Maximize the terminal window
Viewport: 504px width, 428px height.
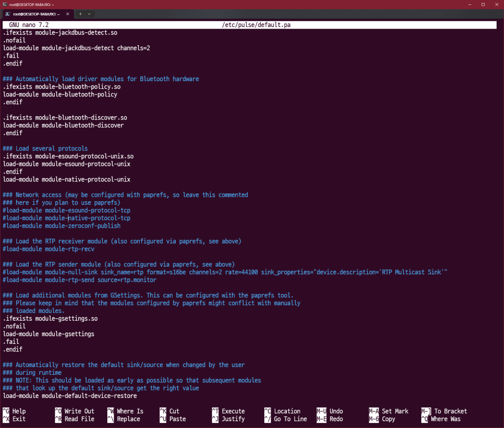pyautogui.click(x=483, y=4)
